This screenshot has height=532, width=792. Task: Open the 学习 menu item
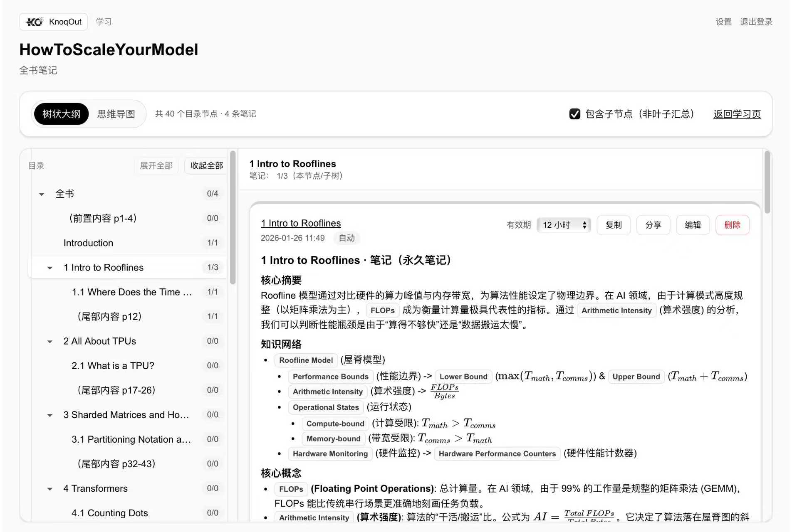pyautogui.click(x=103, y=22)
